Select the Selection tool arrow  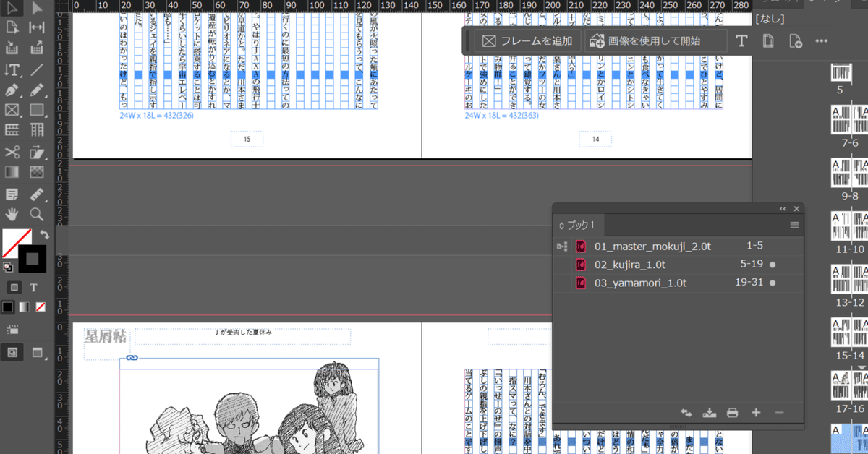12,9
